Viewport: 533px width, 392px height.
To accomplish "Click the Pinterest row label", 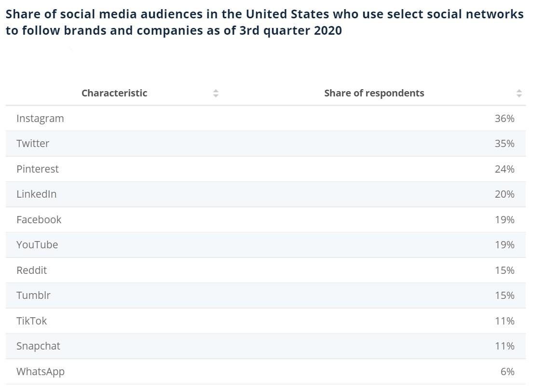I will [x=38, y=169].
